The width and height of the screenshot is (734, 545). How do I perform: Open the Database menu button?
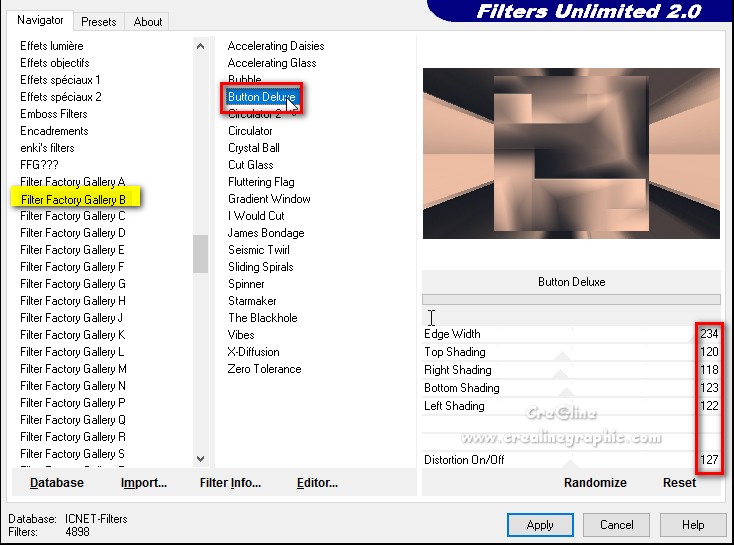coord(57,482)
